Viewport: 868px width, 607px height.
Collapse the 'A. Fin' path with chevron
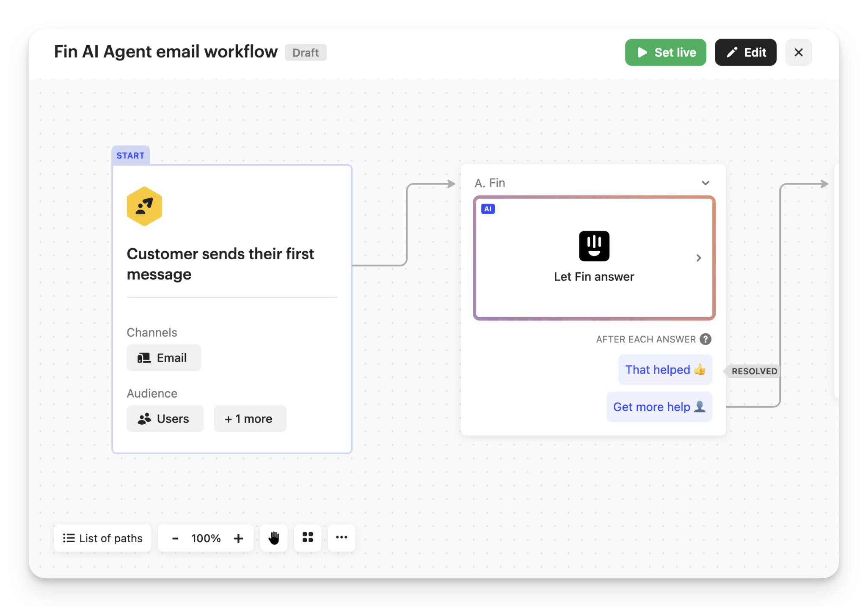coord(705,183)
